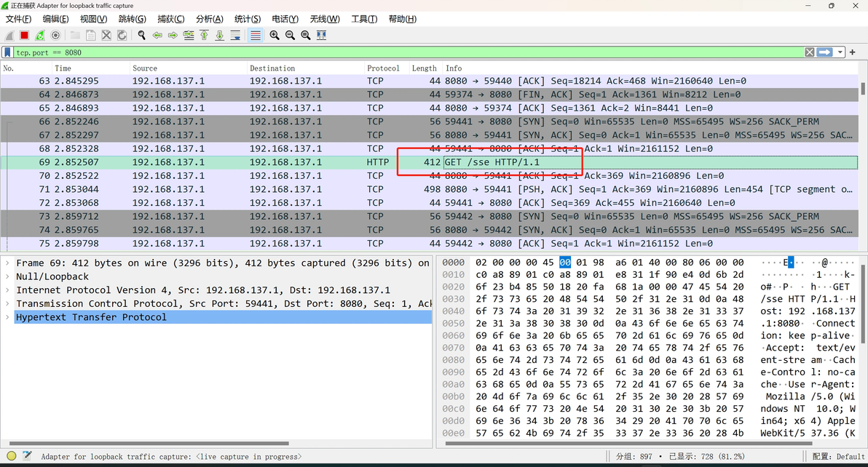Sort packets by the No. column header
This screenshot has width=868, height=467.
(26, 68)
